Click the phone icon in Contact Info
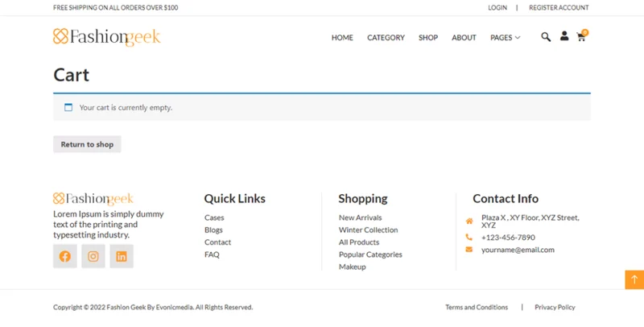This screenshot has height=327, width=644. (469, 237)
